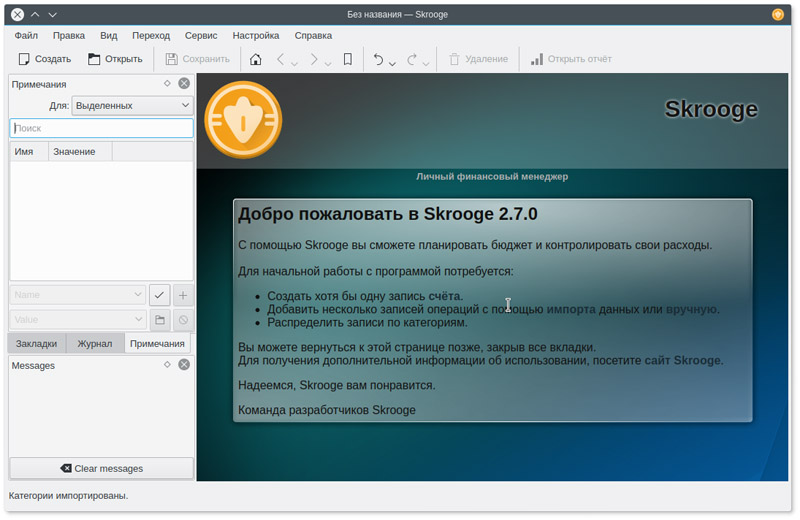Open the Для: Выделенных combo box
This screenshot has width=800, height=520.
[x=133, y=106]
